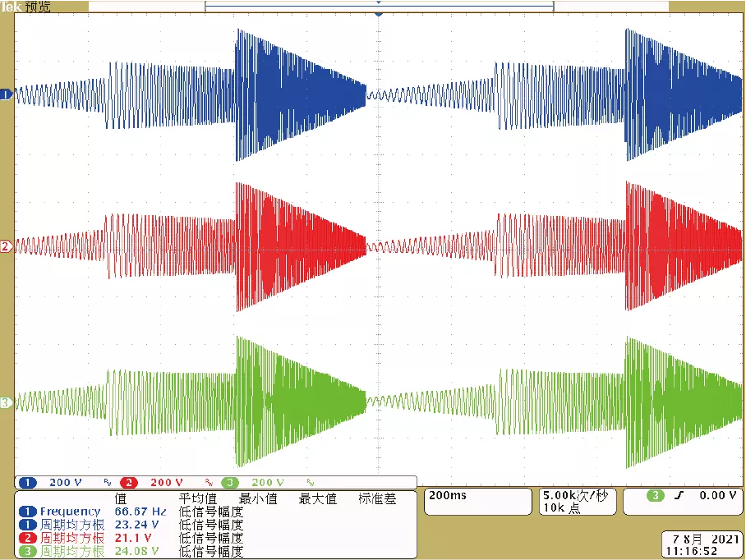Click the record view bar above the waveforms
746x560 pixels.
pos(380,7)
